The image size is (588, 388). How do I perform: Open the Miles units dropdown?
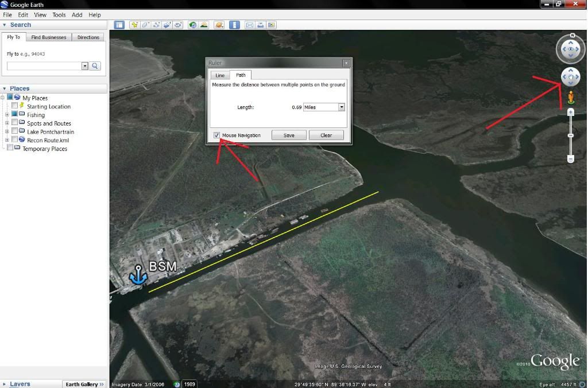tap(341, 107)
